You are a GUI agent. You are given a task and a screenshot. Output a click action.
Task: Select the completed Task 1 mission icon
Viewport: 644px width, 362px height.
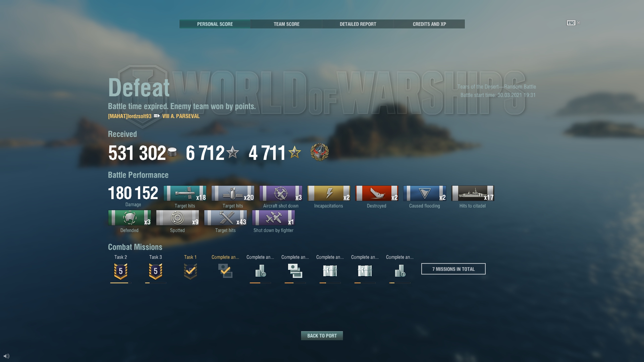(x=191, y=271)
